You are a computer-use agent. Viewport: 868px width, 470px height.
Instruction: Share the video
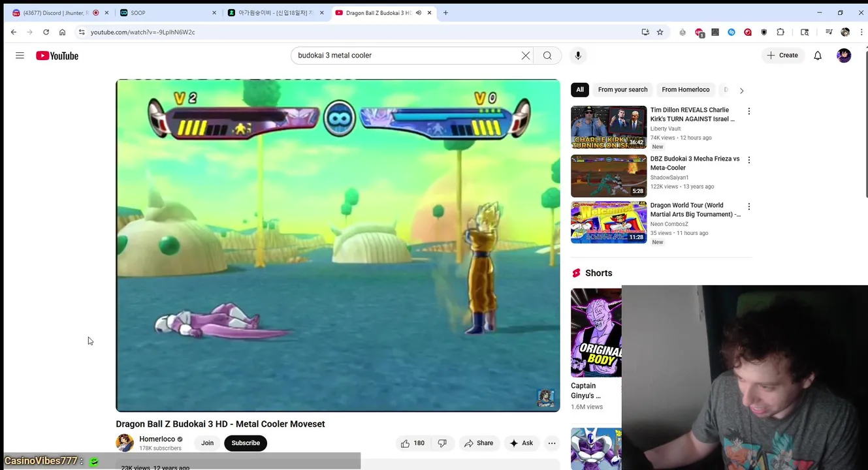[479, 443]
